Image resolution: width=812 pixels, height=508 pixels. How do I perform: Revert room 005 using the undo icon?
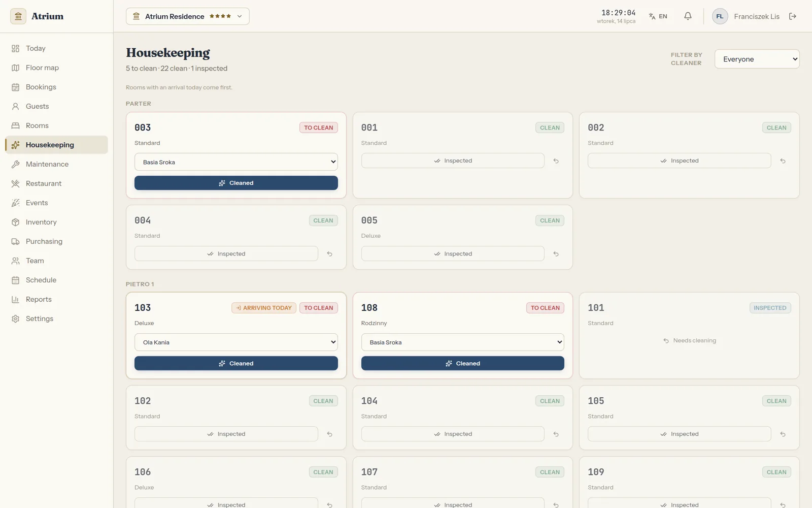[x=556, y=254]
